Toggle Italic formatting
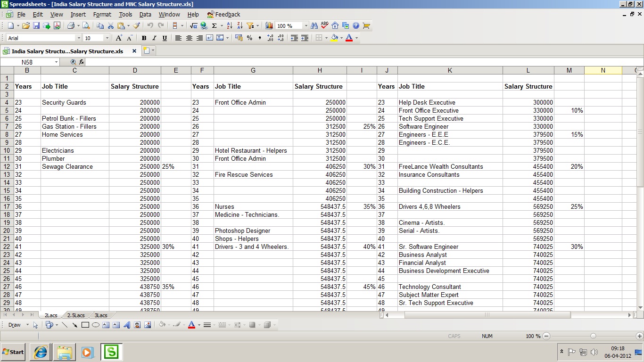The image size is (644, 362). [154, 38]
